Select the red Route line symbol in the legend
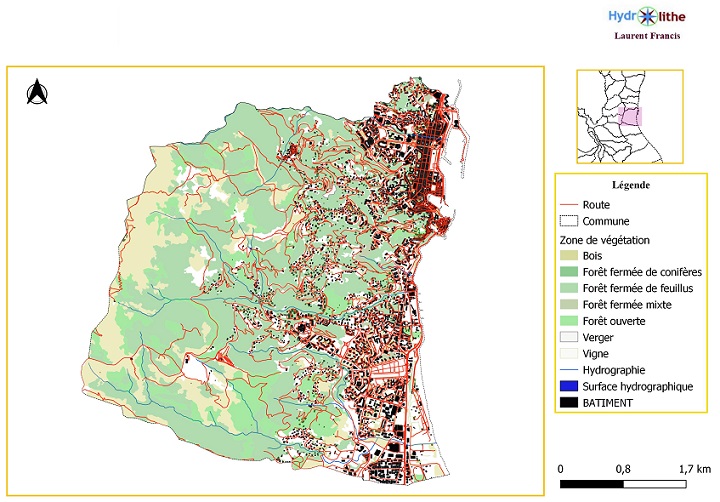The width and height of the screenshot is (720, 502). click(569, 205)
